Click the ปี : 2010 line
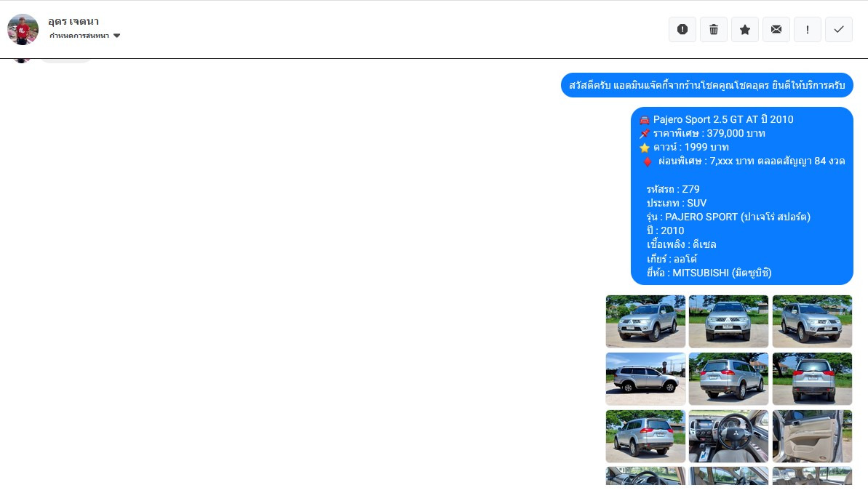 point(666,231)
